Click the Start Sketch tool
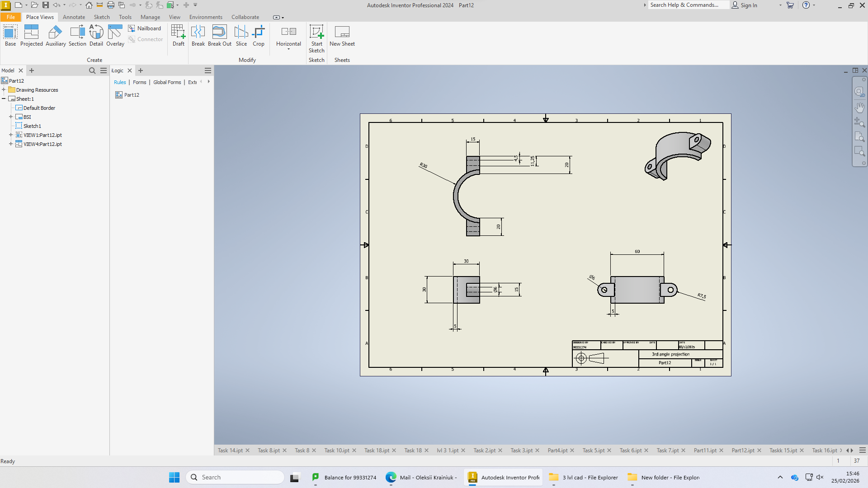This screenshot has height=488, width=868. point(316,39)
